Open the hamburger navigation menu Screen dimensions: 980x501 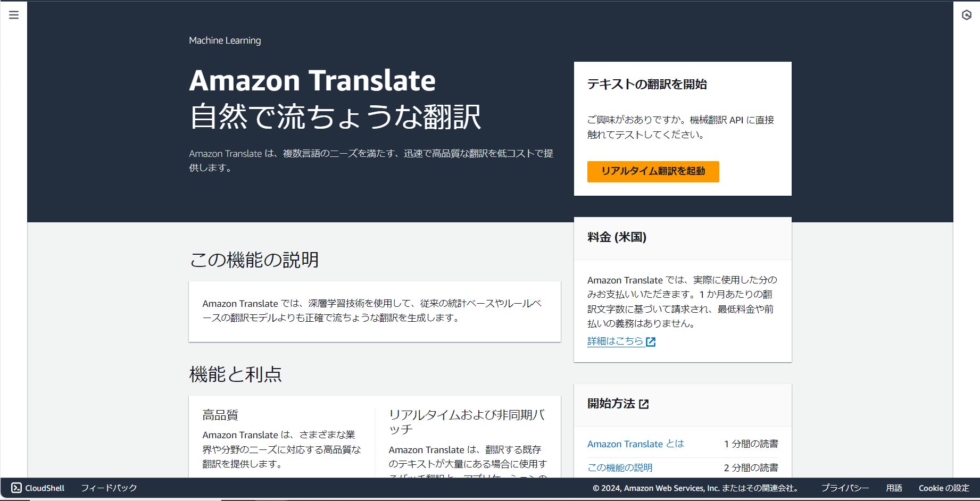click(x=14, y=15)
